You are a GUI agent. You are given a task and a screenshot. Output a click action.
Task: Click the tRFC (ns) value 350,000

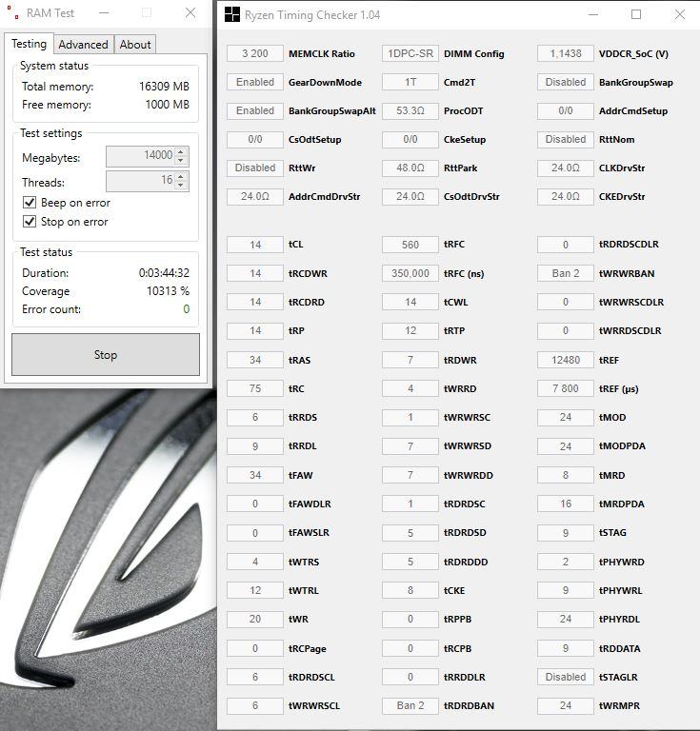(410, 273)
